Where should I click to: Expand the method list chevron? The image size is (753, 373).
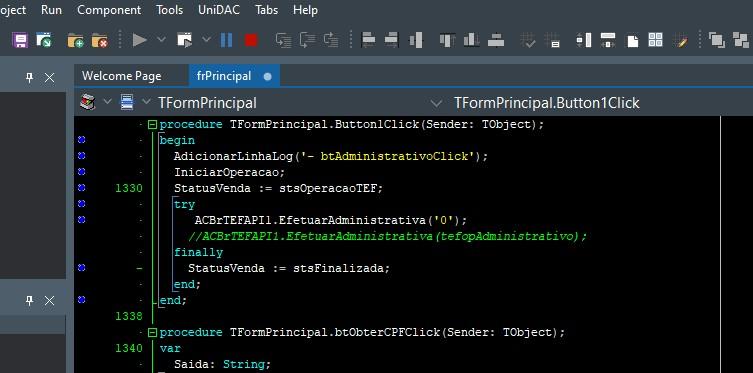tap(436, 103)
